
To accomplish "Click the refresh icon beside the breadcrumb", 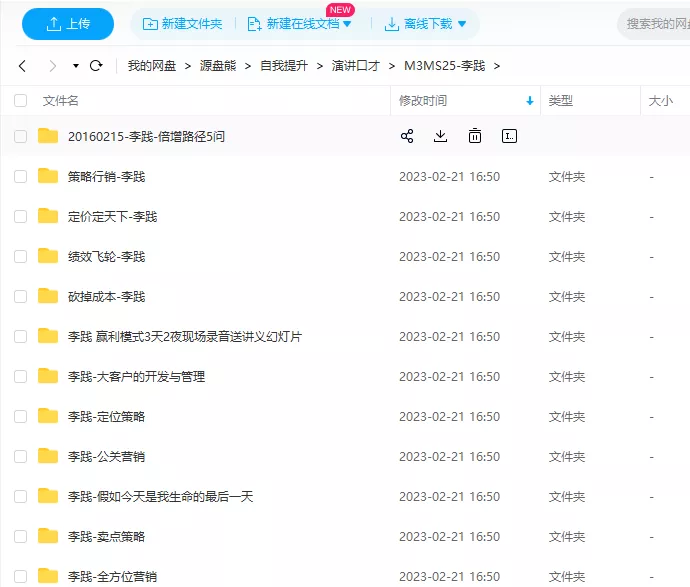I will [96, 66].
